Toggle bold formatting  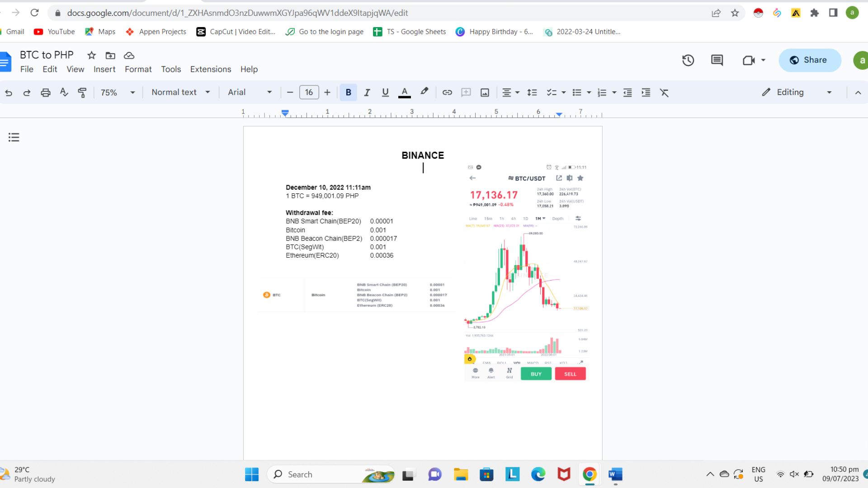[x=348, y=93]
